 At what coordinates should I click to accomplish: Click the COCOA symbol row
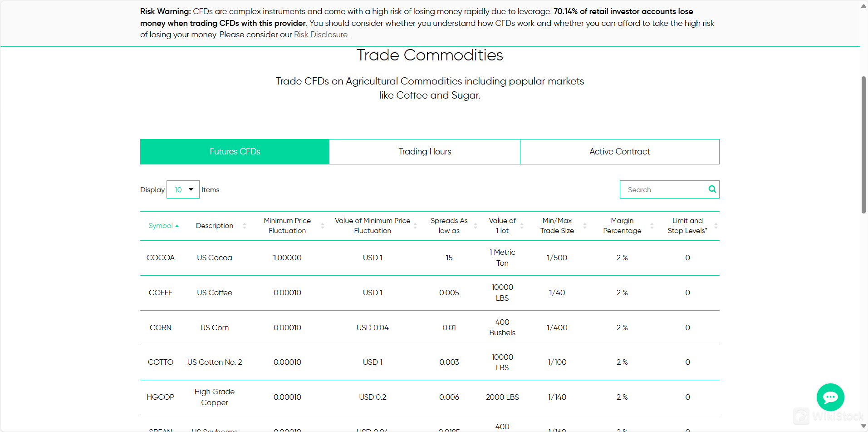161,258
